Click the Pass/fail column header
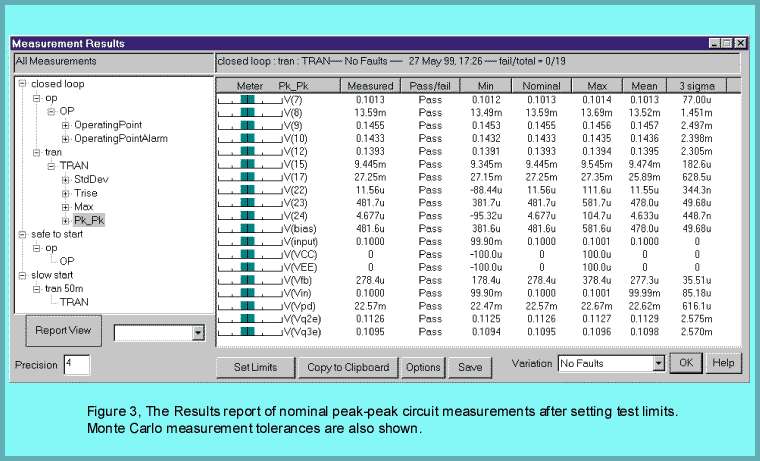Viewport: 760px width, 461px height. pyautogui.click(x=429, y=86)
